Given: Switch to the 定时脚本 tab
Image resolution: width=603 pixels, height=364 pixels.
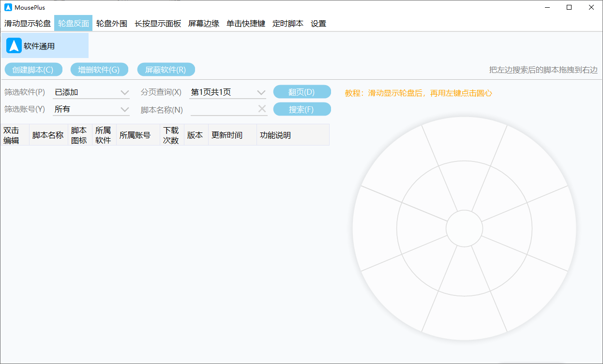Looking at the screenshot, I should coord(288,23).
